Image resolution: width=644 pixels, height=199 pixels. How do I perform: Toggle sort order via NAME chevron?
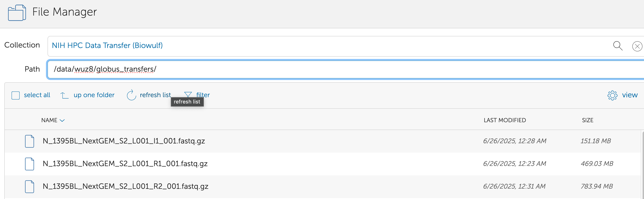pos(62,121)
